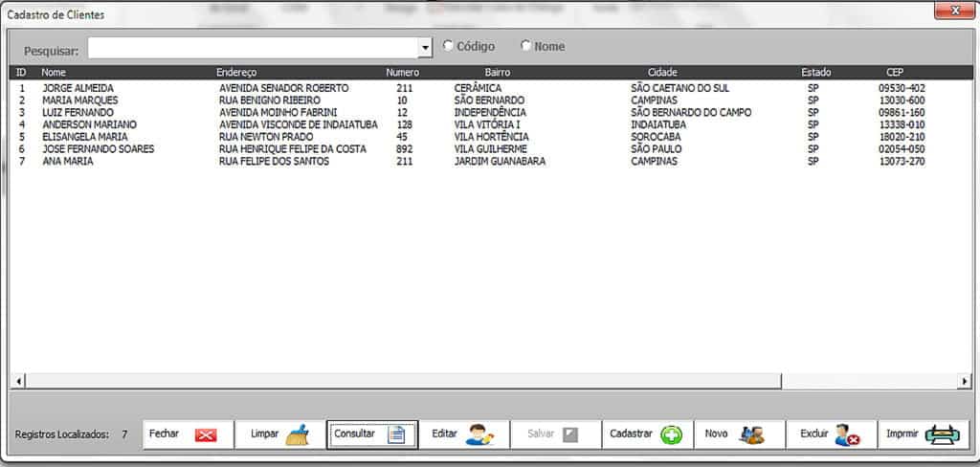Click the Excluir button label
Screen dimensions: 980x467
(813, 434)
